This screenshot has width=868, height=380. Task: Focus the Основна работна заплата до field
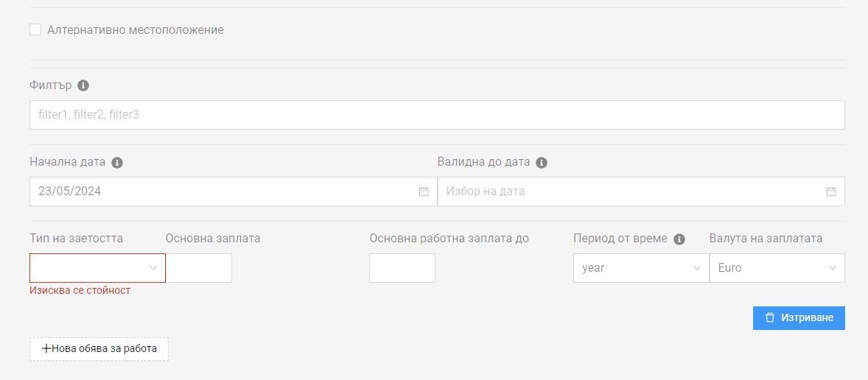pos(402,268)
